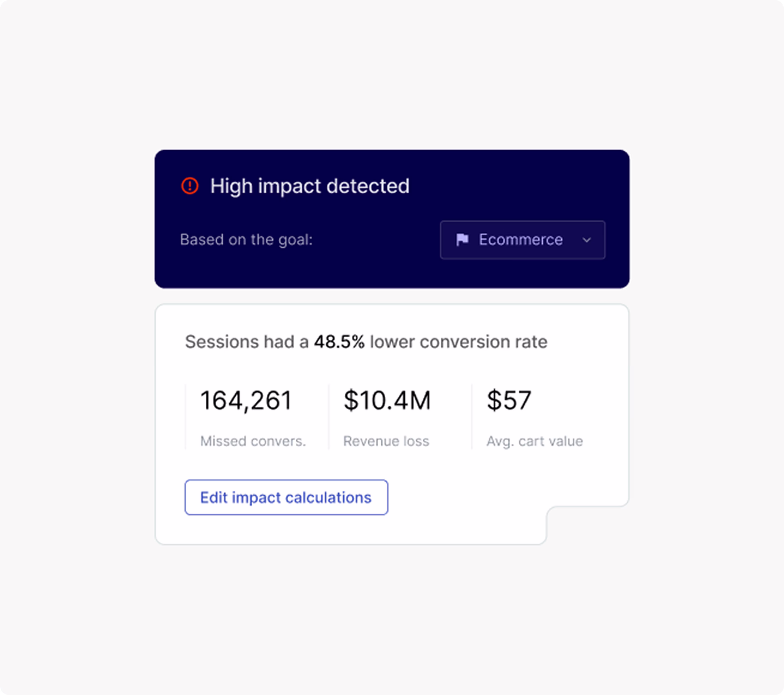784x695 pixels.
Task: Click the chevron next to Ecommerce
Action: click(586, 240)
